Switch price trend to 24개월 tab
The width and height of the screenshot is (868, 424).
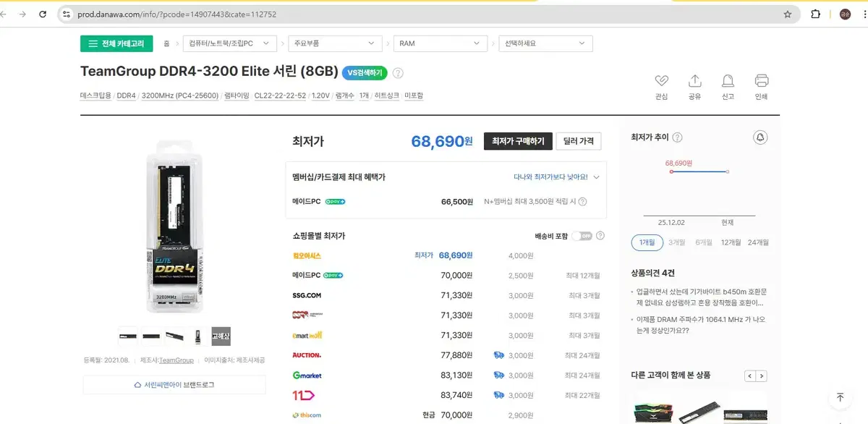[x=759, y=242]
